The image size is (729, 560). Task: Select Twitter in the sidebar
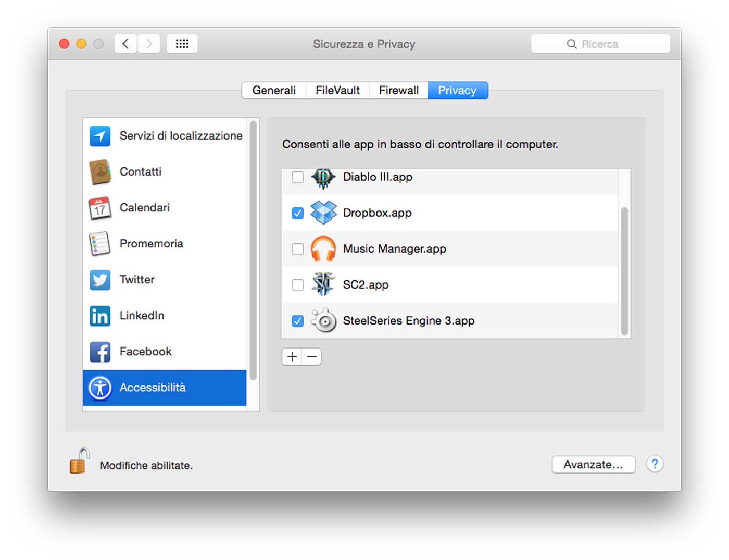[165, 280]
